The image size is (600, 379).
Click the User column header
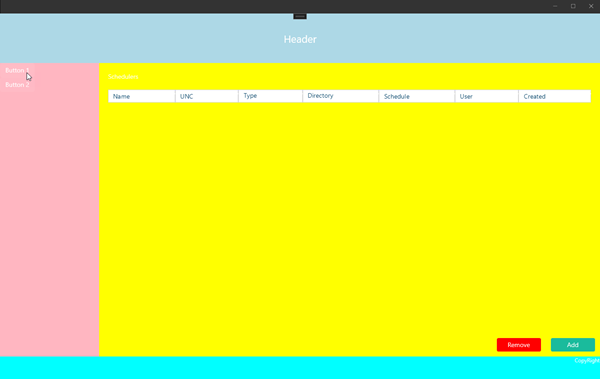(487, 96)
